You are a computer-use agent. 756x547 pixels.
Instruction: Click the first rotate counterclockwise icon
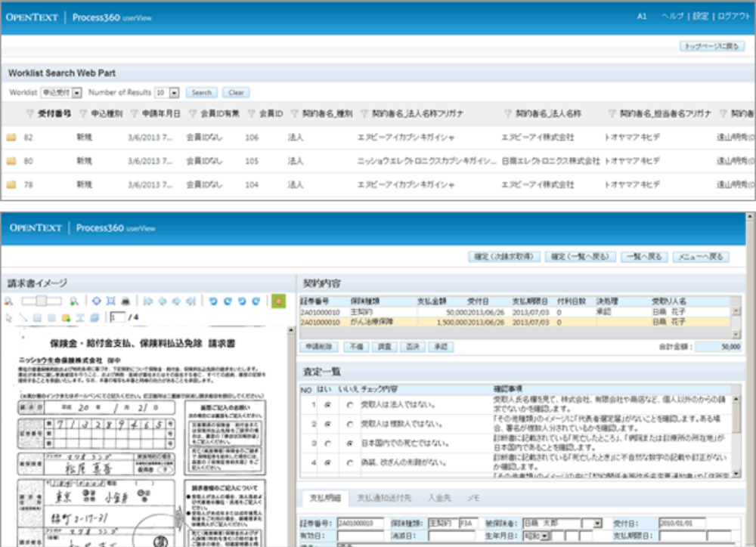pos(213,301)
